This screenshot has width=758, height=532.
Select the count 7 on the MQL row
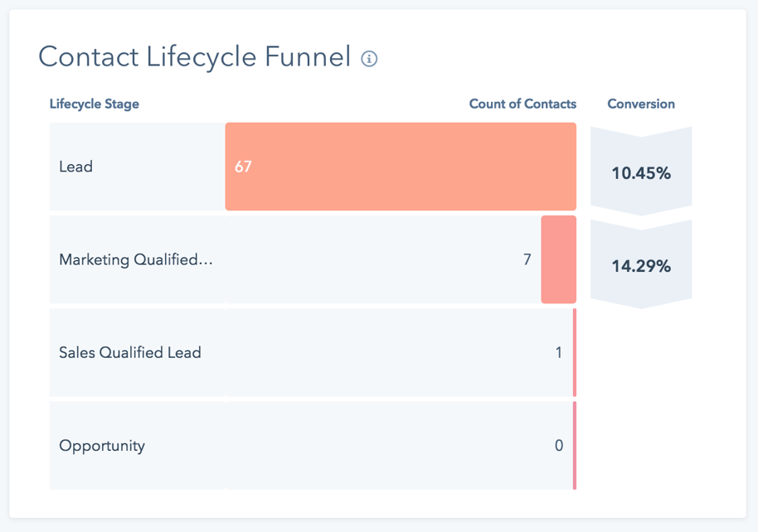click(x=527, y=259)
